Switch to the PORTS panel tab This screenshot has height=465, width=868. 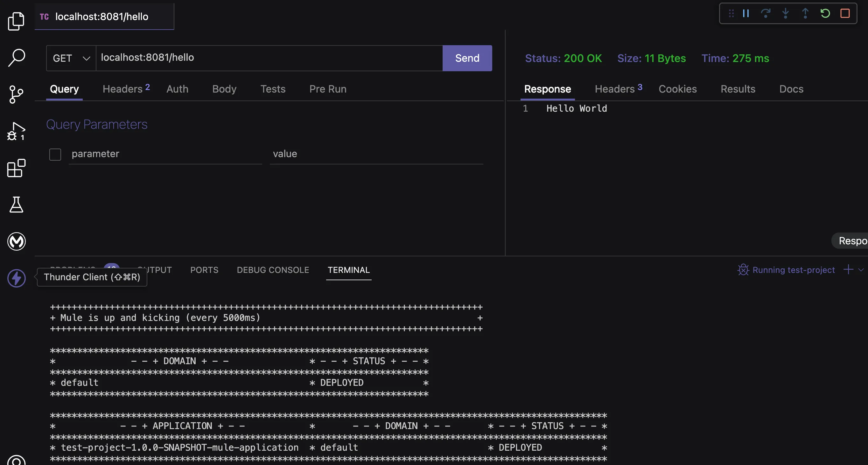pos(204,270)
